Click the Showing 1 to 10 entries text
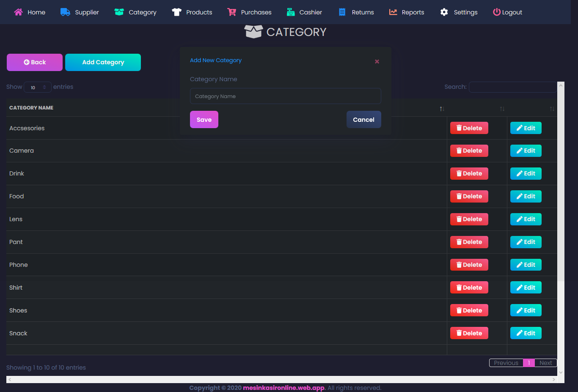The image size is (578, 392). click(46, 367)
